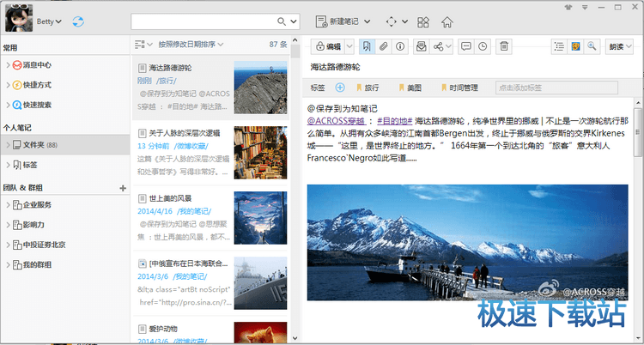This screenshot has width=644, height=345.
Task: Expand the 影响力 group arrow
Action: [x=9, y=225]
